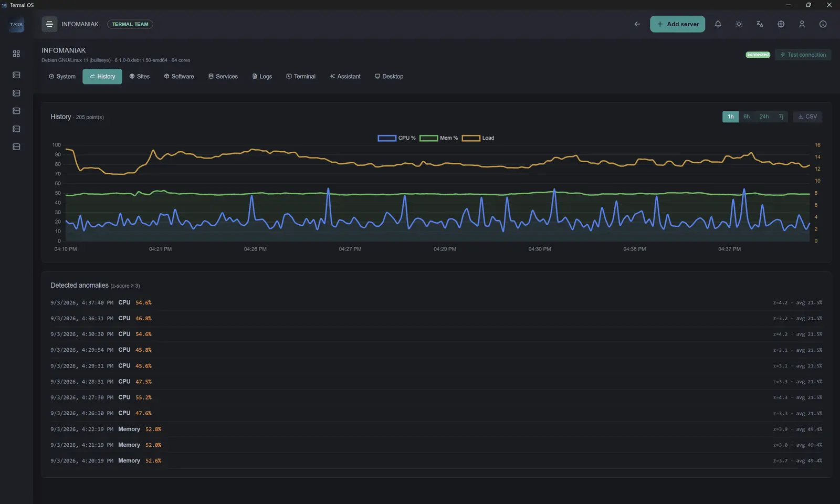This screenshot has height=504, width=840.
Task: Select the fifth server icon in sidebar
Action: pyautogui.click(x=16, y=146)
